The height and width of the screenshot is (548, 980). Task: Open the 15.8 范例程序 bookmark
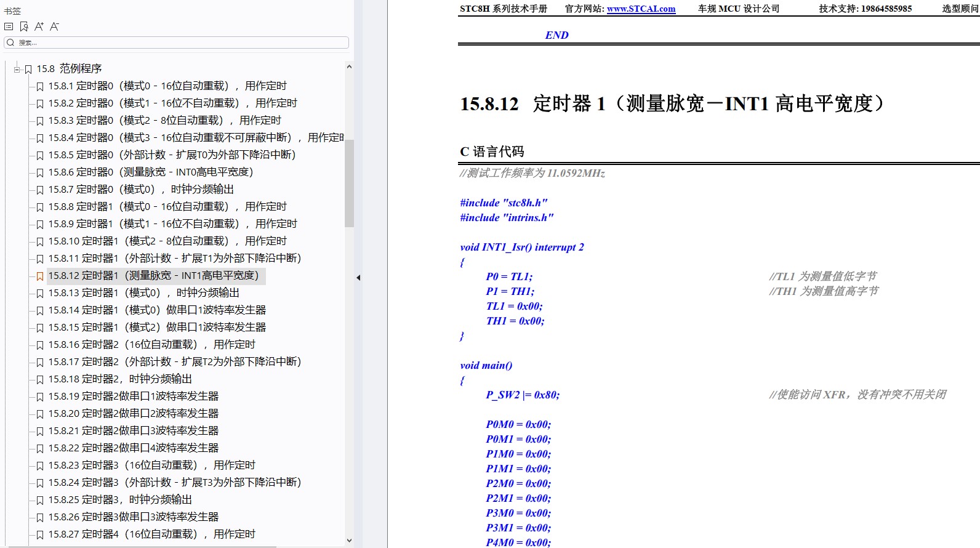[x=69, y=68]
